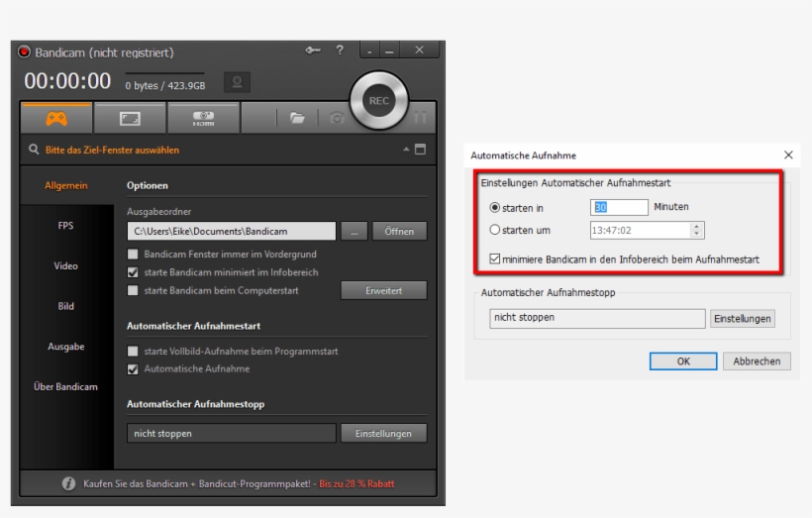The width and height of the screenshot is (812, 518).
Task: Enable 'Bandicam Fenster immer im Vordergrund' checkbox
Action: tap(134, 255)
